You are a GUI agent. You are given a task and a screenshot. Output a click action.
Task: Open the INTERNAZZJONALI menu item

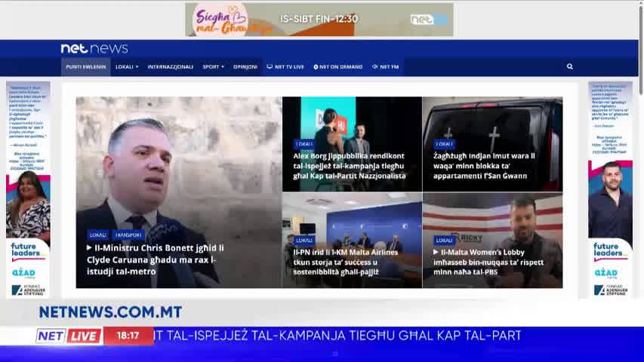pos(171,67)
